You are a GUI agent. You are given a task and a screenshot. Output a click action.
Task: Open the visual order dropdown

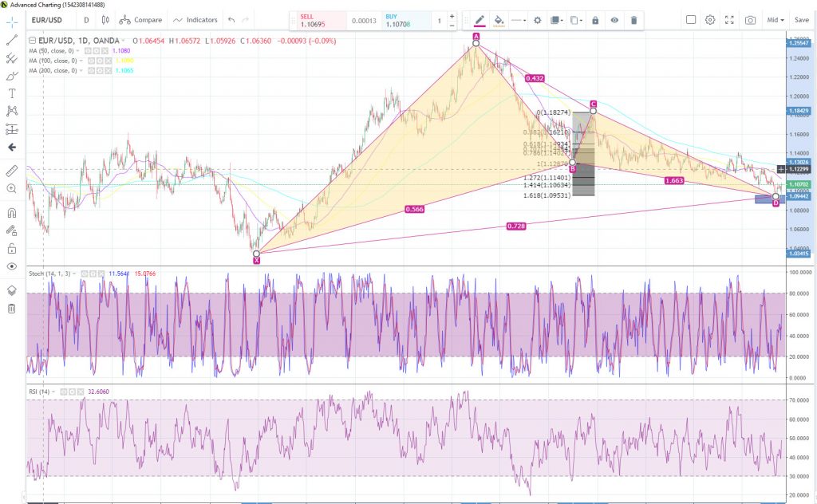(556, 20)
